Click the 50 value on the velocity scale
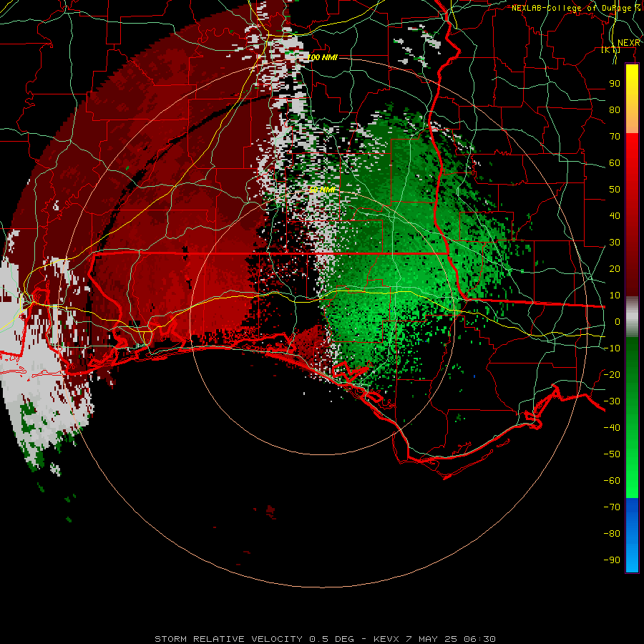The image size is (644, 644). [x=615, y=190]
